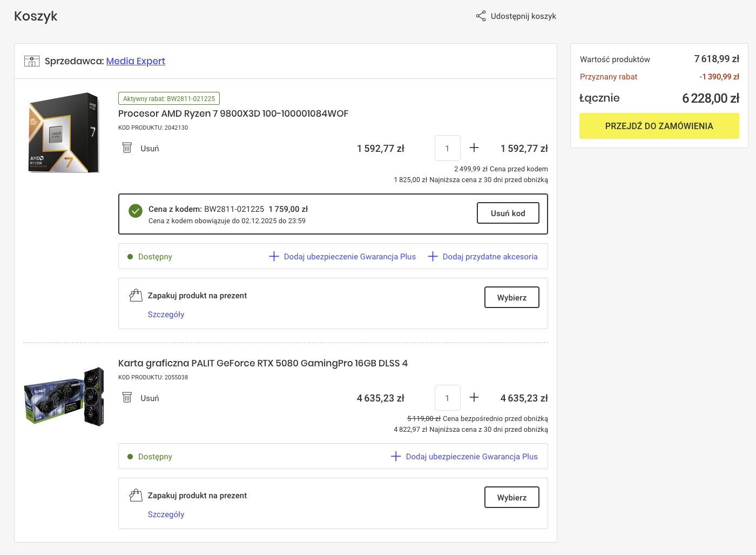Click the seller store icon
756x555 pixels.
(x=32, y=61)
